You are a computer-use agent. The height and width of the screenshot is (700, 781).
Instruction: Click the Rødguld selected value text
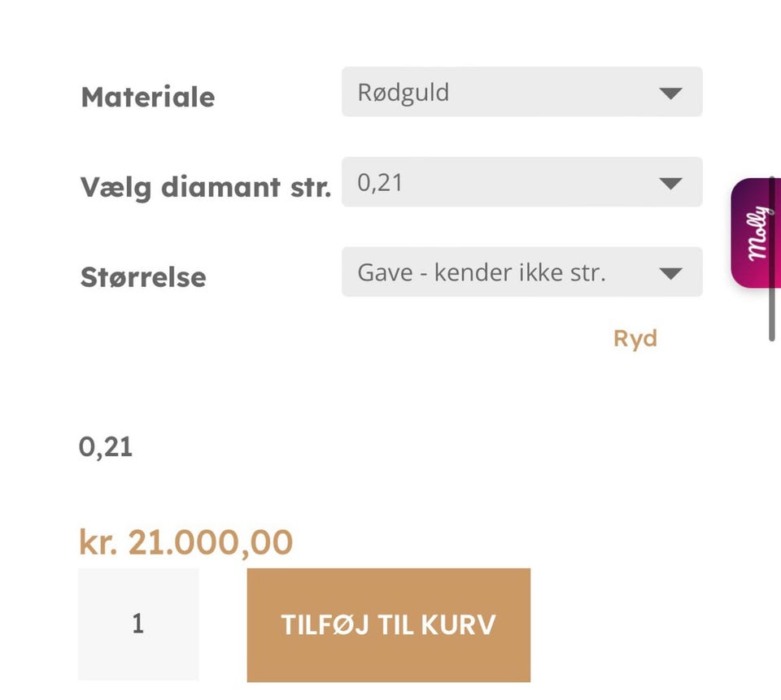pyautogui.click(x=404, y=92)
